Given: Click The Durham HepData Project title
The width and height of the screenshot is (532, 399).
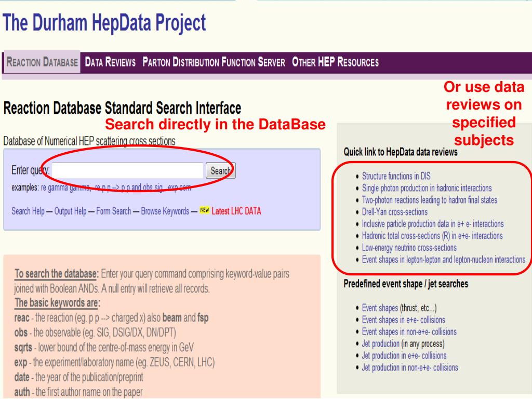Looking at the screenshot, I should click(x=104, y=23).
